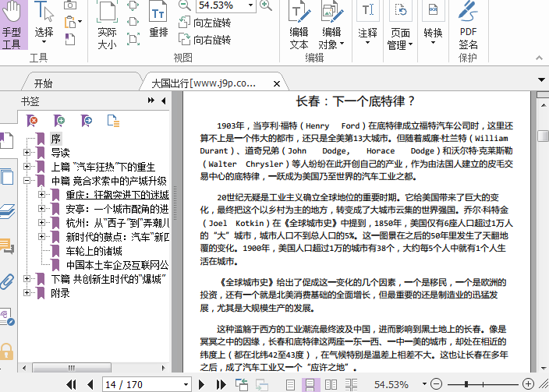Click the PDF签名 sign button
This screenshot has height=392, width=549.
click(x=468, y=24)
